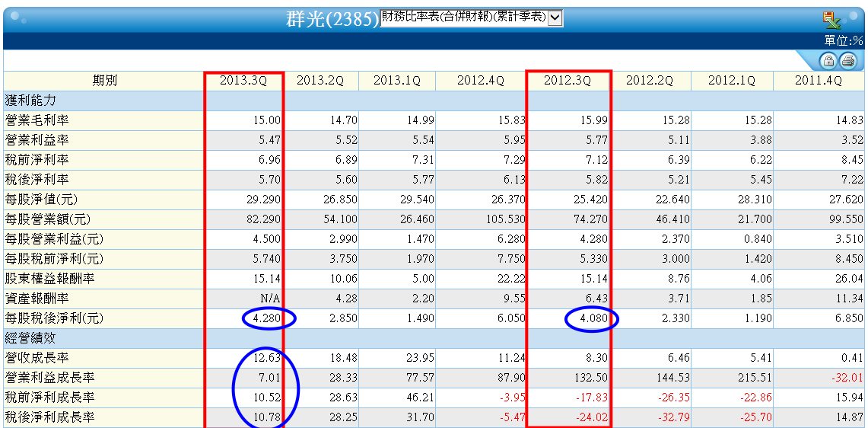Click the 每股營業額(元) row label
The height and width of the screenshot is (428, 868).
pyautogui.click(x=48, y=219)
